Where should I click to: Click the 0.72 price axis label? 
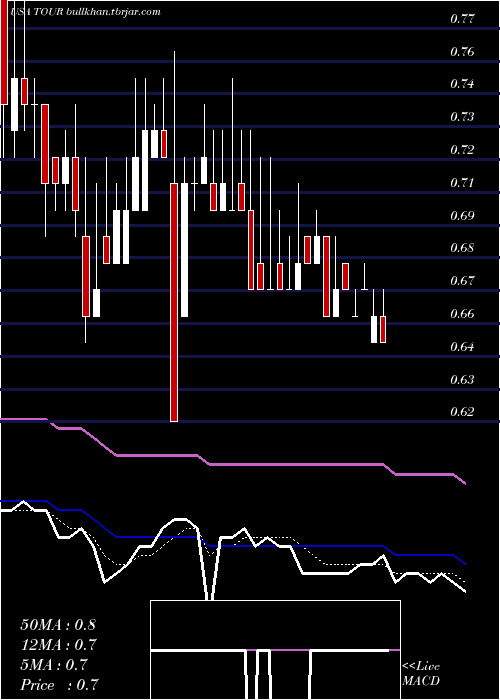point(462,150)
